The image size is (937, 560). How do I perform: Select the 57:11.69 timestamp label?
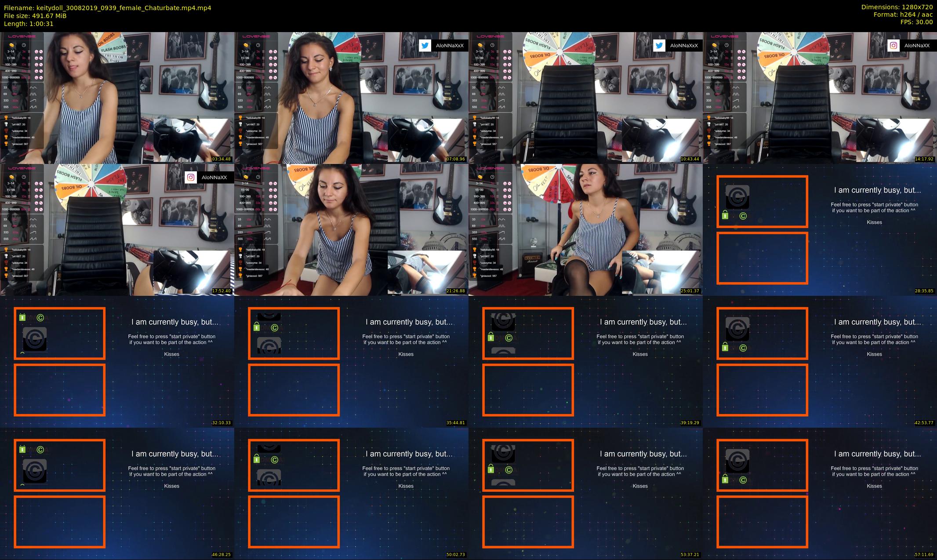coord(924,555)
